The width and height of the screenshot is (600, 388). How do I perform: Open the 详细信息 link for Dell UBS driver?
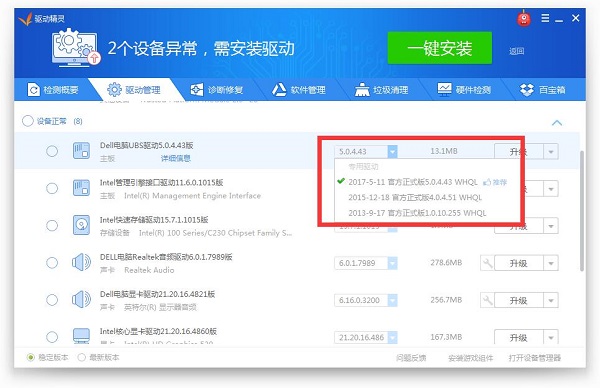coord(175,158)
